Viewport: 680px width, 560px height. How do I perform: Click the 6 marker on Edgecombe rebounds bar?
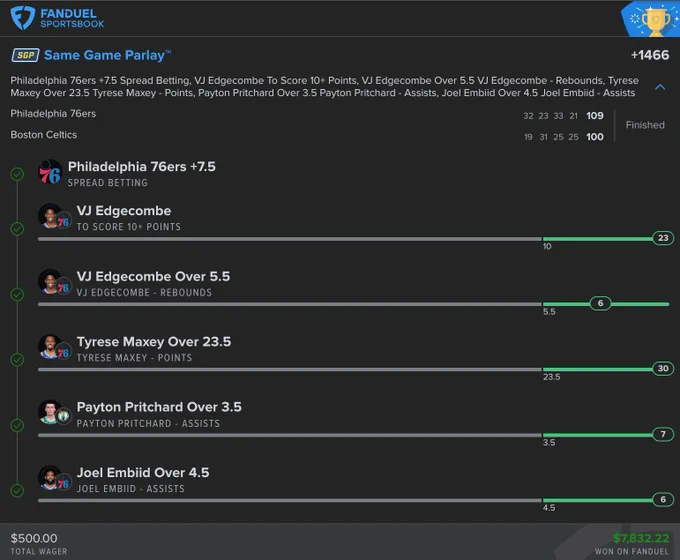600,303
